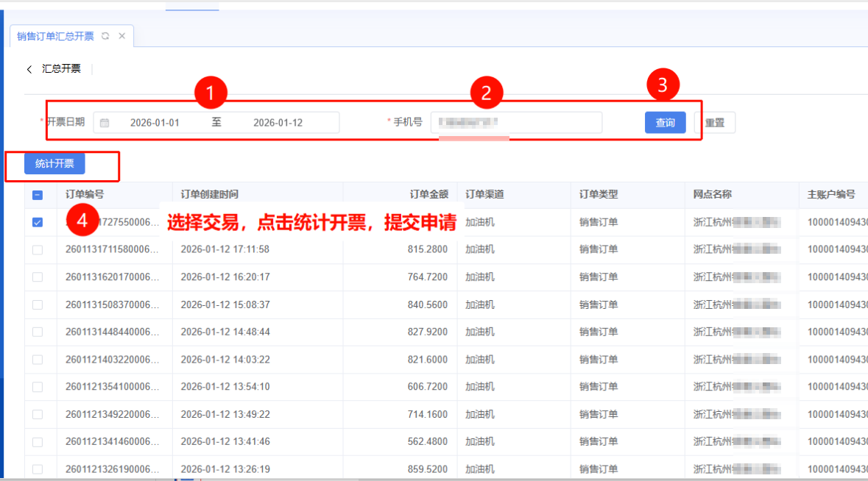Toggle the select-all checkbox in table header
Screen dimensions: 868x481
38,195
